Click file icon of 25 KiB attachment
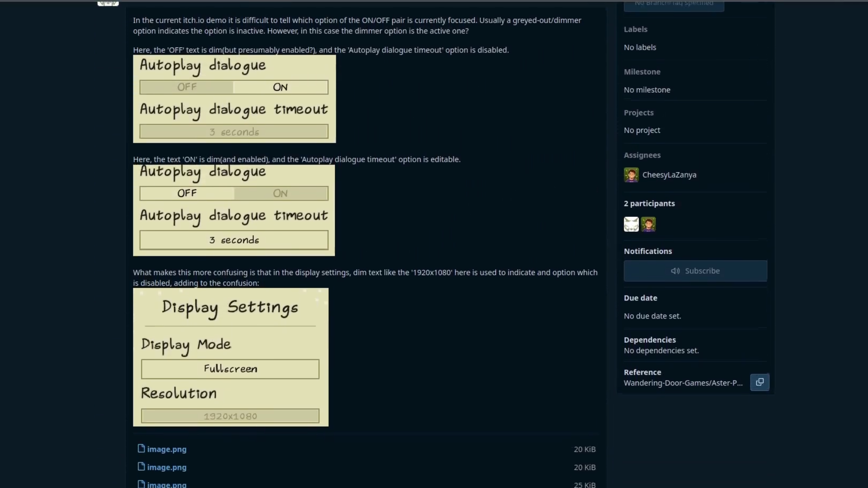The width and height of the screenshot is (868, 488). click(x=141, y=484)
